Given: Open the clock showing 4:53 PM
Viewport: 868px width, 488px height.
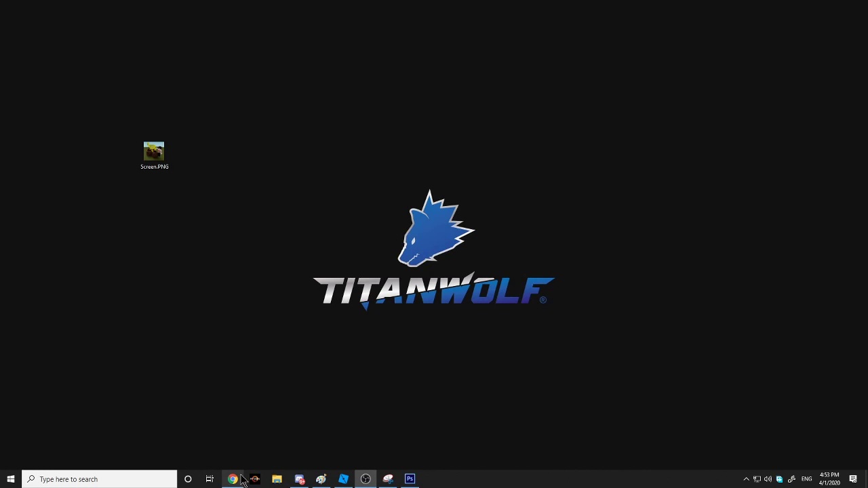Looking at the screenshot, I should click(x=829, y=479).
